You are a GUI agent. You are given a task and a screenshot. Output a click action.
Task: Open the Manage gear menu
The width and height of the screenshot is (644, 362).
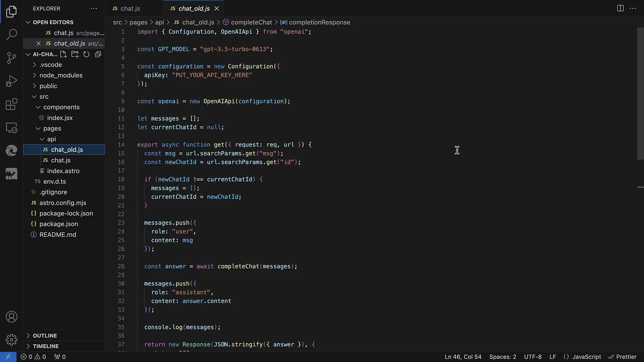(x=11, y=340)
